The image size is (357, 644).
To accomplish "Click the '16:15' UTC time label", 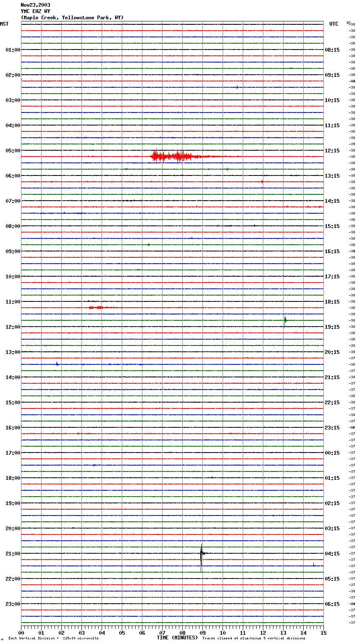I will 332,251.
